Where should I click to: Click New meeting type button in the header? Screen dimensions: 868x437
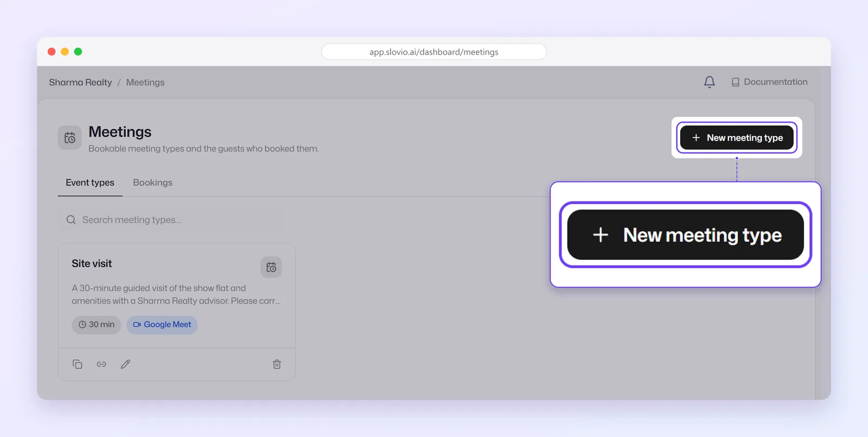[x=737, y=138]
